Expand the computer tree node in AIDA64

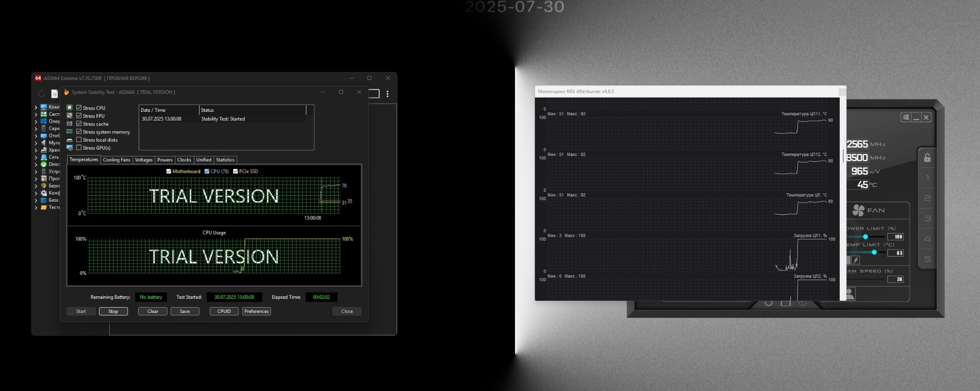(x=36, y=107)
